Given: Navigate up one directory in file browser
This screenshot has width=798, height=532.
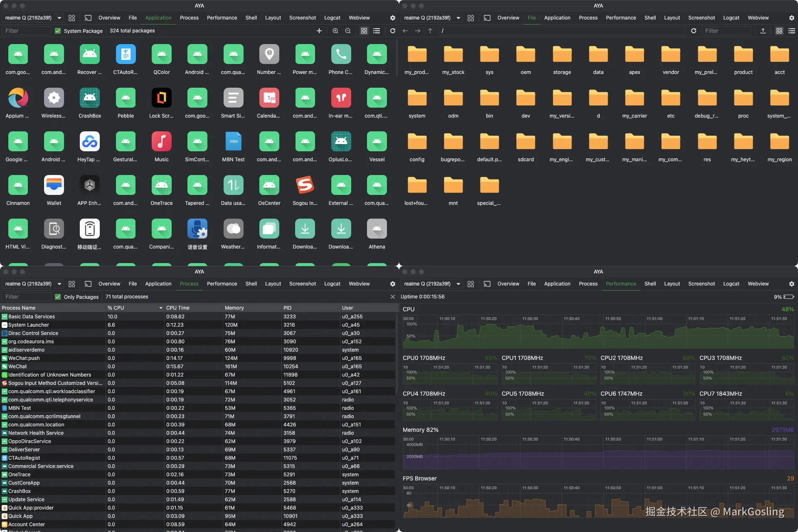Looking at the screenshot, I should [430, 31].
